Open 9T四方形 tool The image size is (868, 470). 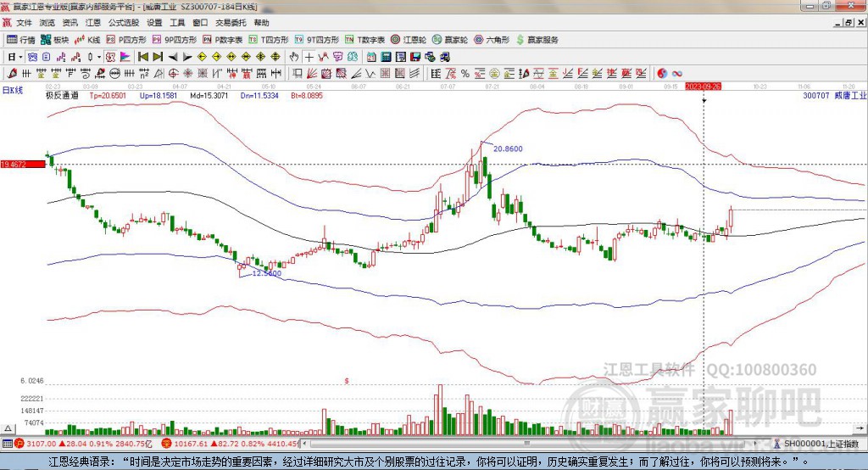tap(317, 40)
